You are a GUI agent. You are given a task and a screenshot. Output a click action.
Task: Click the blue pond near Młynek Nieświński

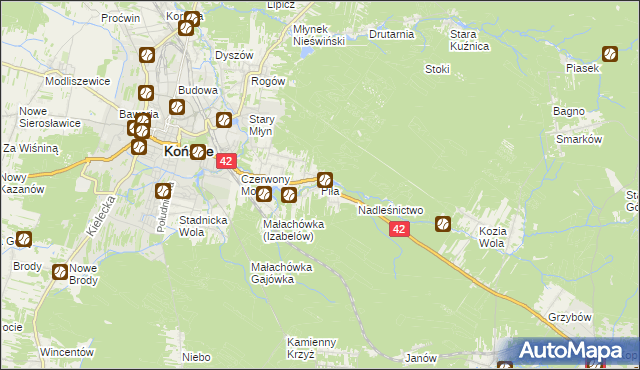[x=306, y=52]
